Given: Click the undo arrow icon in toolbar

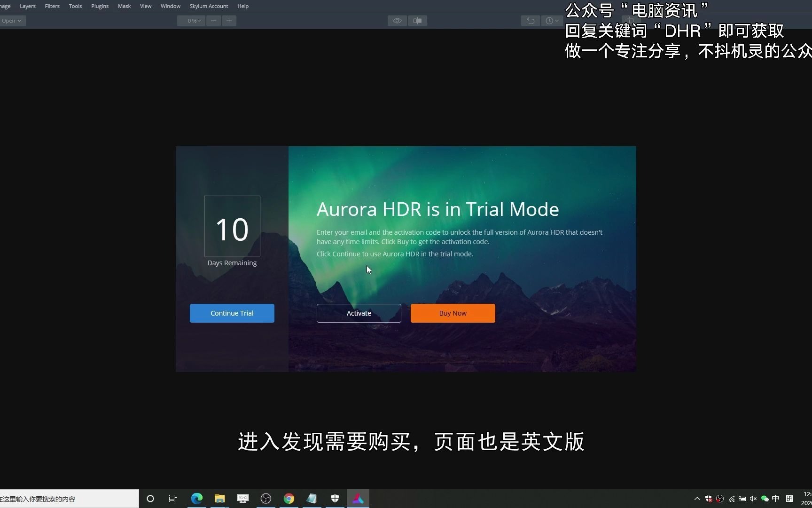Looking at the screenshot, I should coord(530,20).
